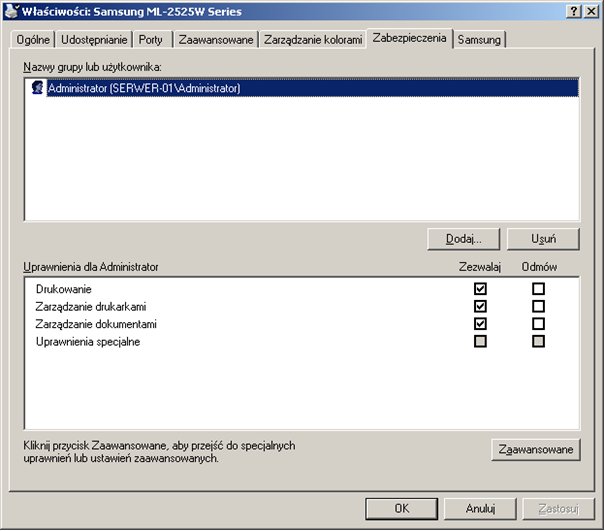
Task: Go to the Porty tab
Action: coord(151,40)
